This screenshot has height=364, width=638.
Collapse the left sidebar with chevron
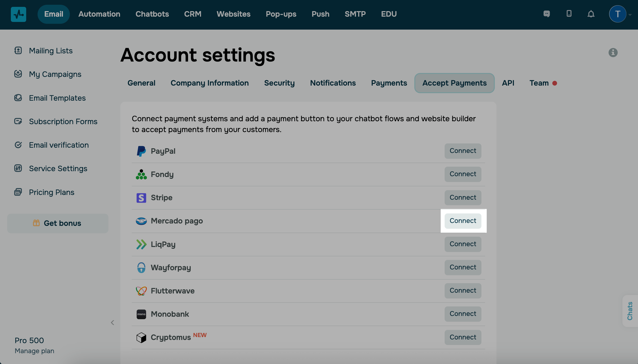112,323
